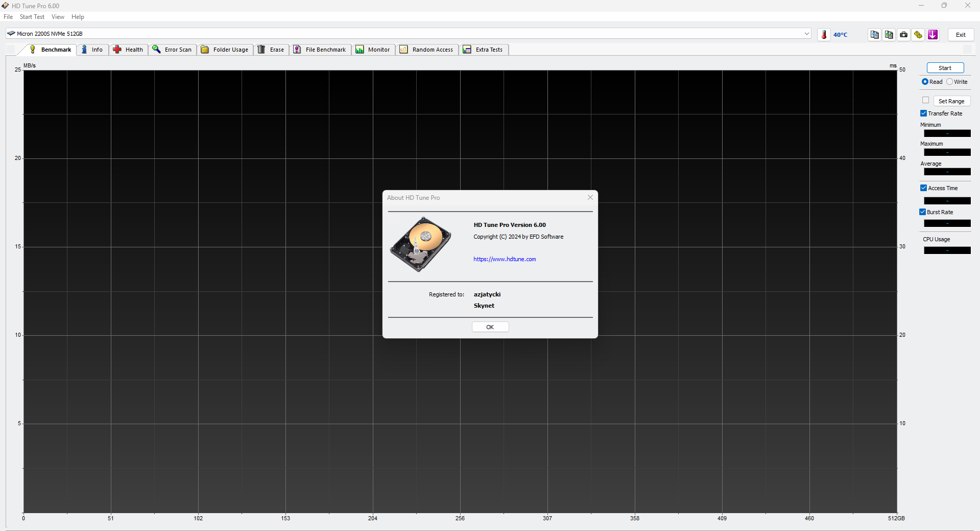Click the "Skynet" registration text
This screenshot has height=531, width=980.
click(484, 306)
